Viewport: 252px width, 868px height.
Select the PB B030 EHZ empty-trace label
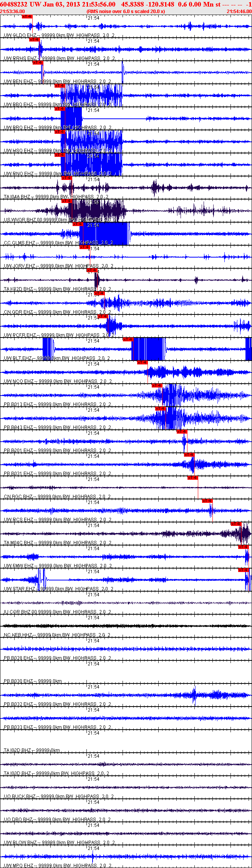pyautogui.click(x=33, y=681)
